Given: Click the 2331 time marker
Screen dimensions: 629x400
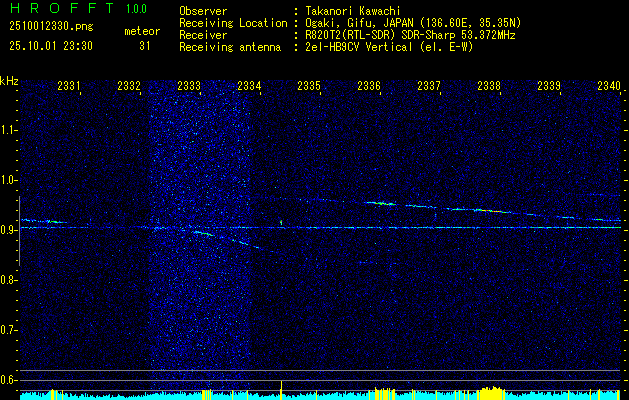Looking at the screenshot, I should tap(69, 85).
